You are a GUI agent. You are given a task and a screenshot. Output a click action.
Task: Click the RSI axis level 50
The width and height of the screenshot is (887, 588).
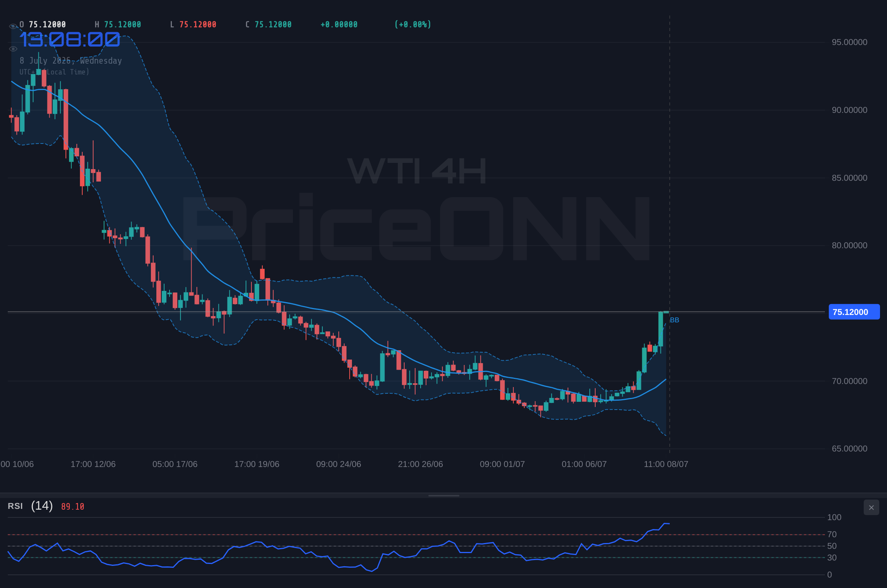[x=832, y=546]
